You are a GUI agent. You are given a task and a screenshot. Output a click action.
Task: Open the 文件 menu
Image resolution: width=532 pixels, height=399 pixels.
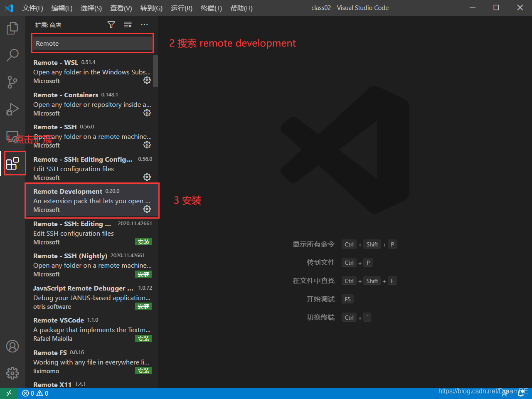pos(32,8)
